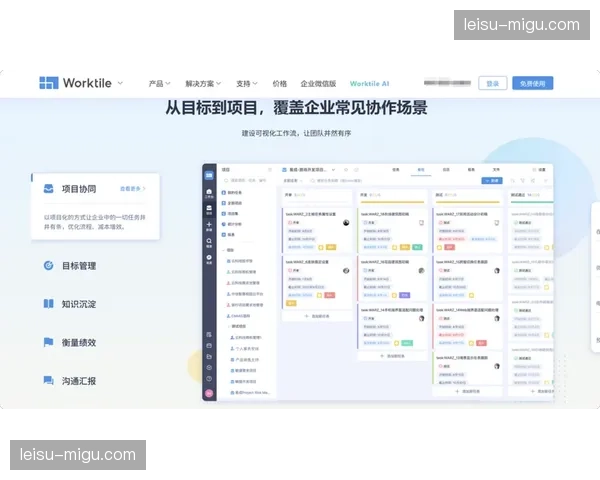
Task: Open the task-WARZ_2 card in first column
Action: pos(317,230)
